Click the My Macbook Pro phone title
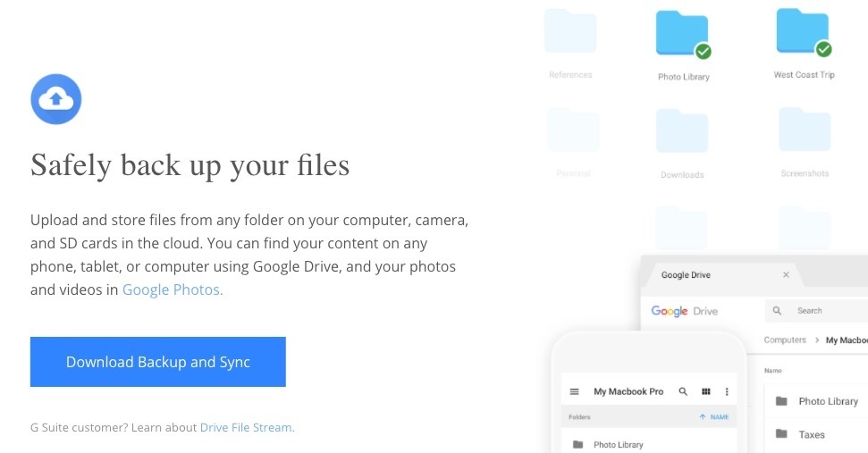 [x=628, y=391]
